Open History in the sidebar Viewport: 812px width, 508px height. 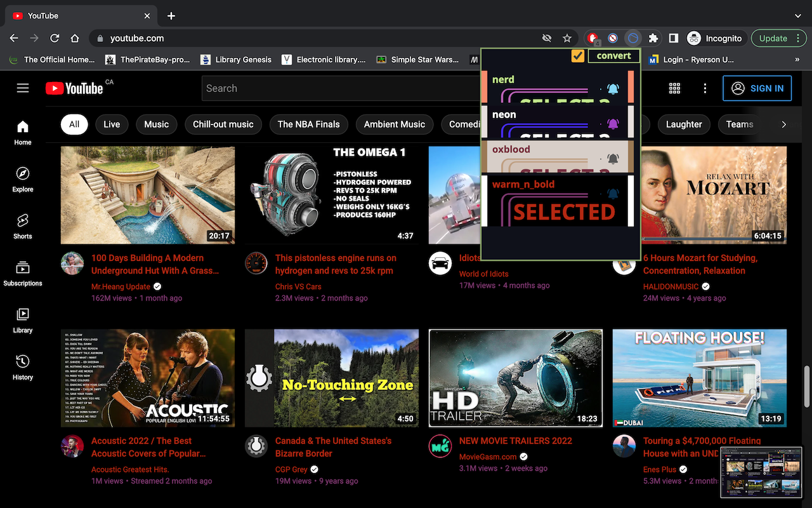pos(23,368)
